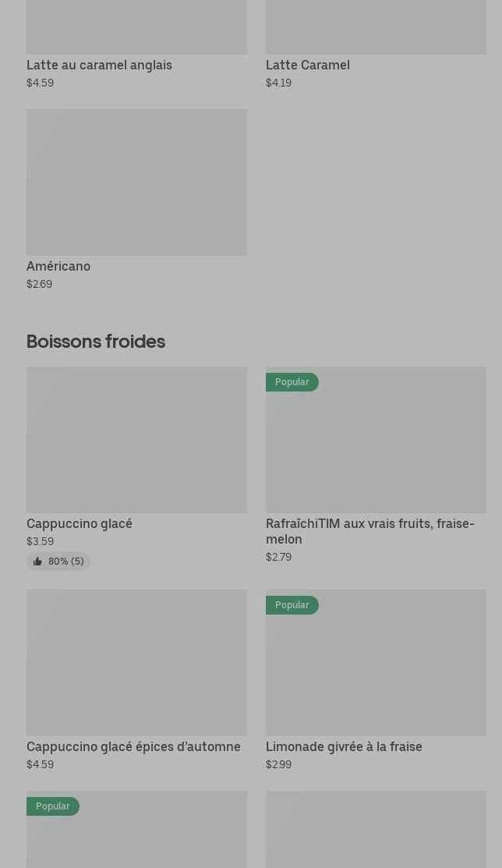
Task: Open Cappuccino glacé épices d'automne image
Action: 136,663
